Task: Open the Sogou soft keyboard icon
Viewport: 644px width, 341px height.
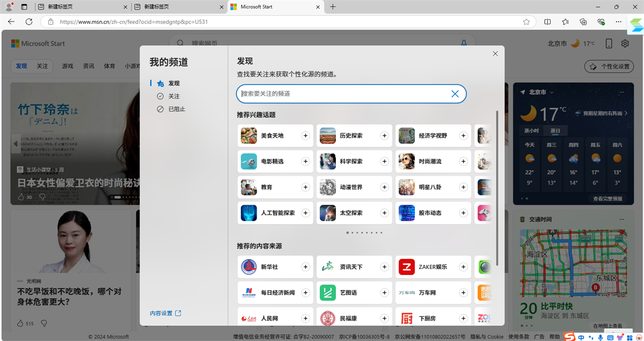Action: pos(610,337)
